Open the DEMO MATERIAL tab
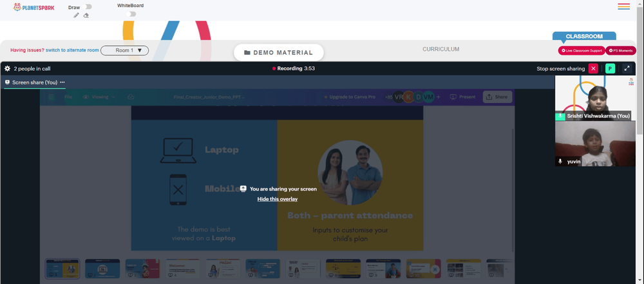Viewport: 644px width, 284px height. [278, 53]
